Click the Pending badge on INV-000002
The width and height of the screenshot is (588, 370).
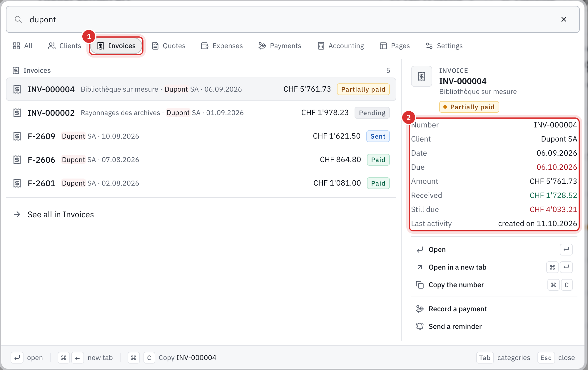coord(372,113)
